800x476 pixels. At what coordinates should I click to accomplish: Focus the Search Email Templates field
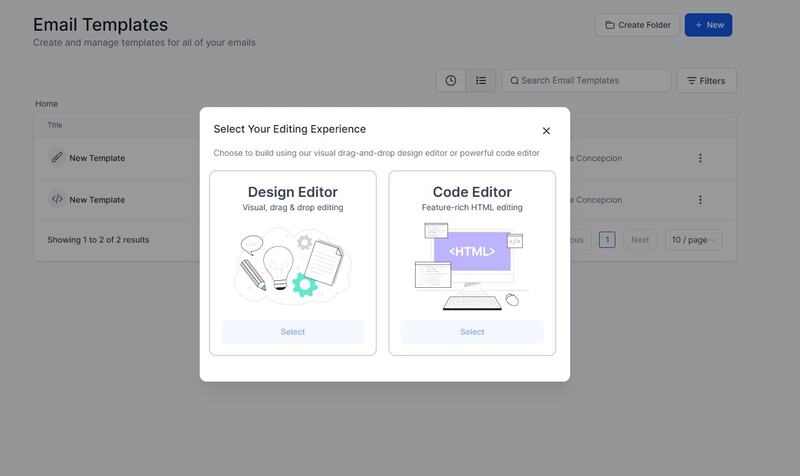click(x=586, y=81)
